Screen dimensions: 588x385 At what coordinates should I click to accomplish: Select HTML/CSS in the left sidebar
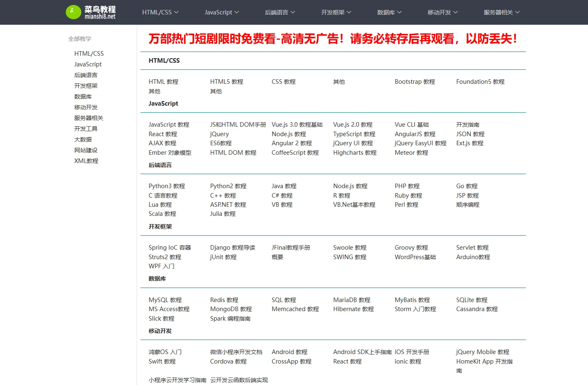89,54
